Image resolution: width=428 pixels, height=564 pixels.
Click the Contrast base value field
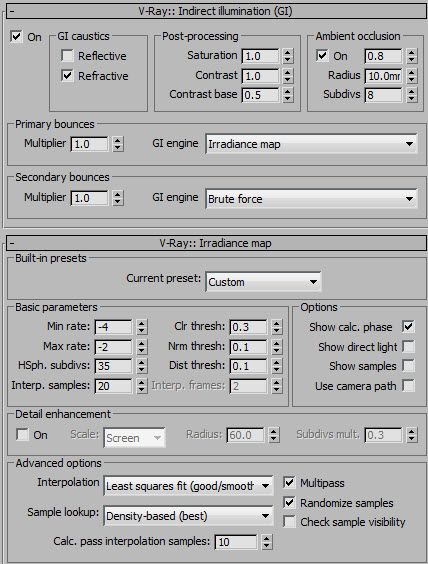tap(260, 95)
